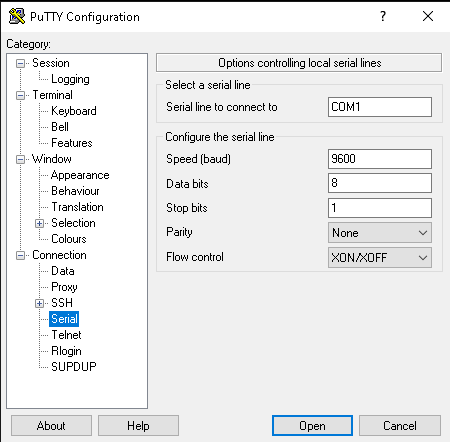Viewport: 450px width, 442px height.
Task: Open the Flow control dropdown
Action: tap(380, 257)
